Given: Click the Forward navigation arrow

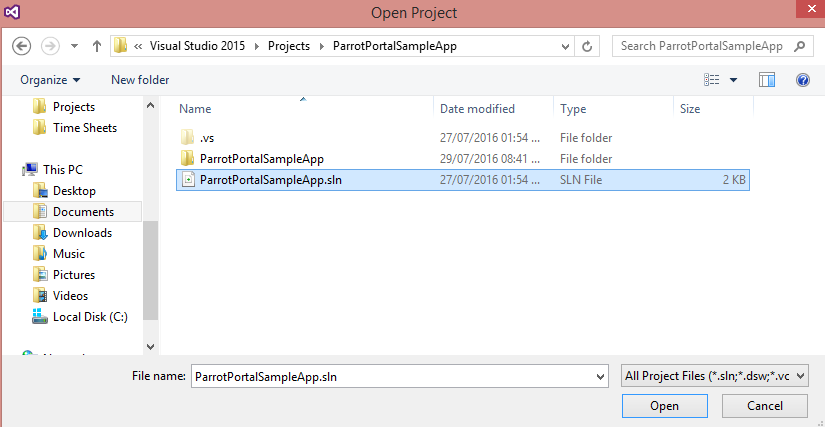Looking at the screenshot, I should coord(51,46).
